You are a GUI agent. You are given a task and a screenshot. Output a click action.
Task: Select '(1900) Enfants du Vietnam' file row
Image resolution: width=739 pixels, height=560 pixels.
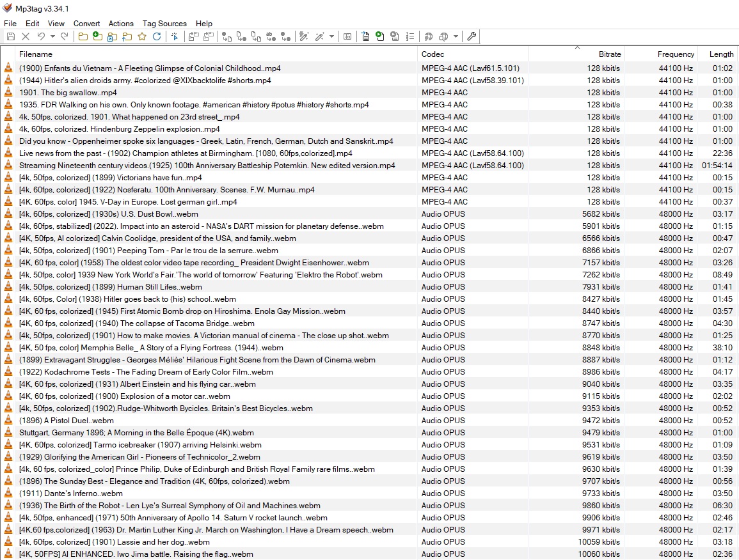370,68
